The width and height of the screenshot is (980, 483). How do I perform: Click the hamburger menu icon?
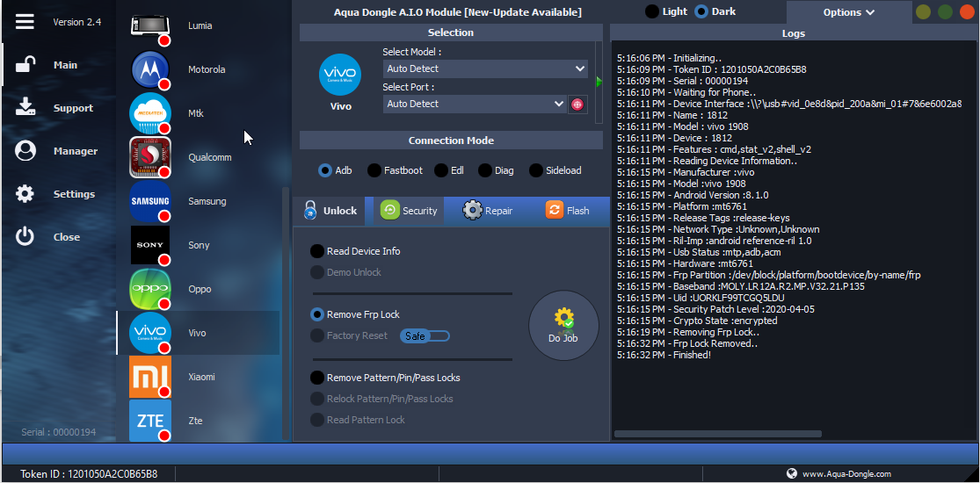click(x=25, y=21)
